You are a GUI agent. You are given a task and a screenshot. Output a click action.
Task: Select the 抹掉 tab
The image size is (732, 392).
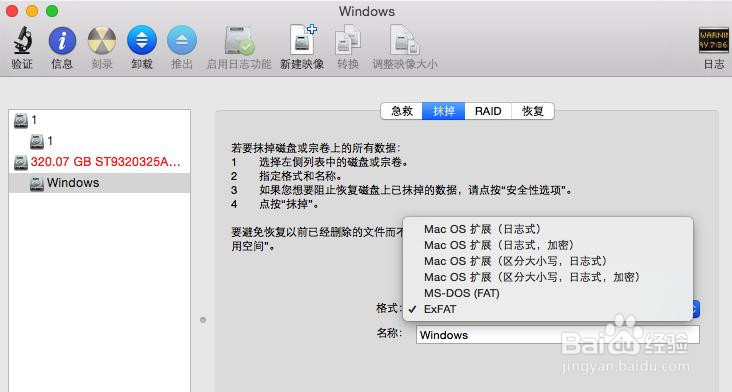[443, 111]
